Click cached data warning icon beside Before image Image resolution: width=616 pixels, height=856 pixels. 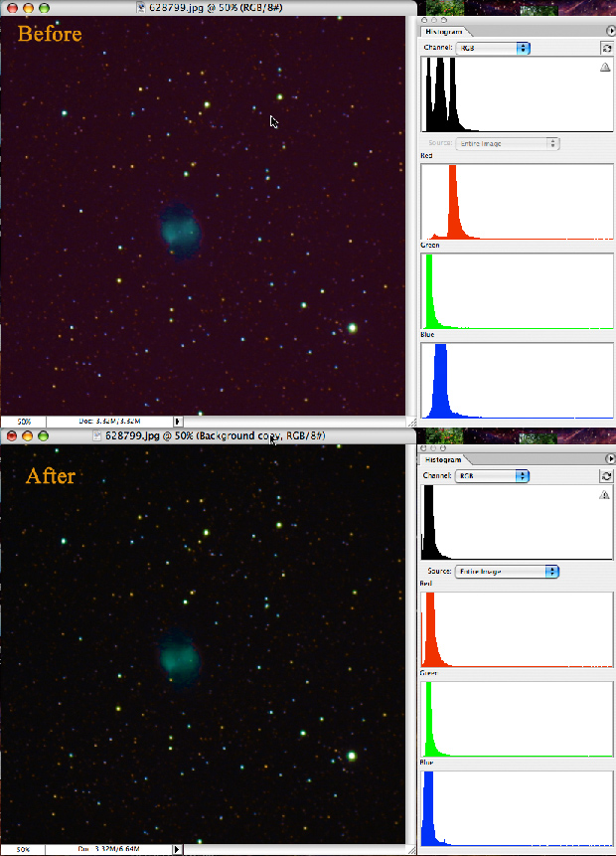point(605,68)
